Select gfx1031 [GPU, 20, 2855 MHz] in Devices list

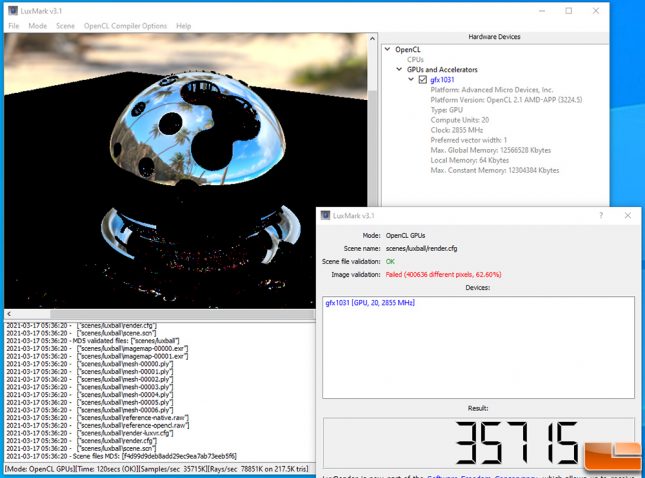click(x=370, y=303)
